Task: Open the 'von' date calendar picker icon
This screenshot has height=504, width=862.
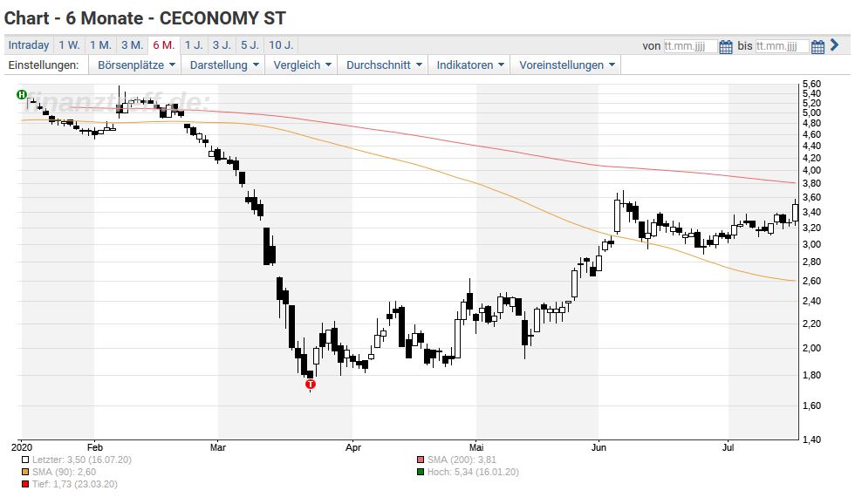Action: click(x=726, y=47)
